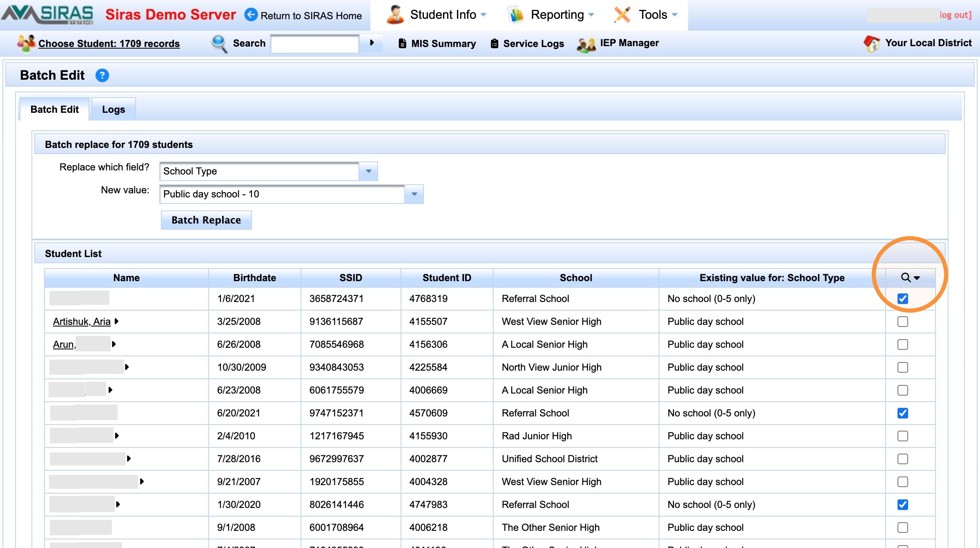Click the log out link
Image resolution: width=980 pixels, height=548 pixels.
(955, 15)
